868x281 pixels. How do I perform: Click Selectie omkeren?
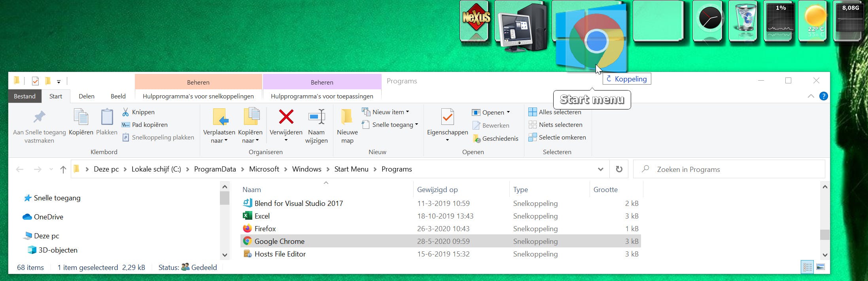click(557, 138)
